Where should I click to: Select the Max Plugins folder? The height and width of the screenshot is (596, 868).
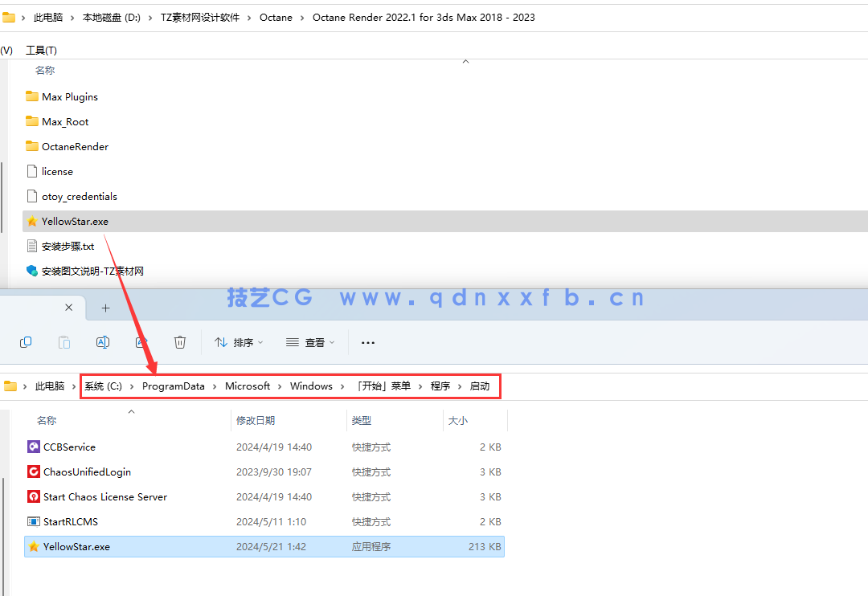(69, 97)
